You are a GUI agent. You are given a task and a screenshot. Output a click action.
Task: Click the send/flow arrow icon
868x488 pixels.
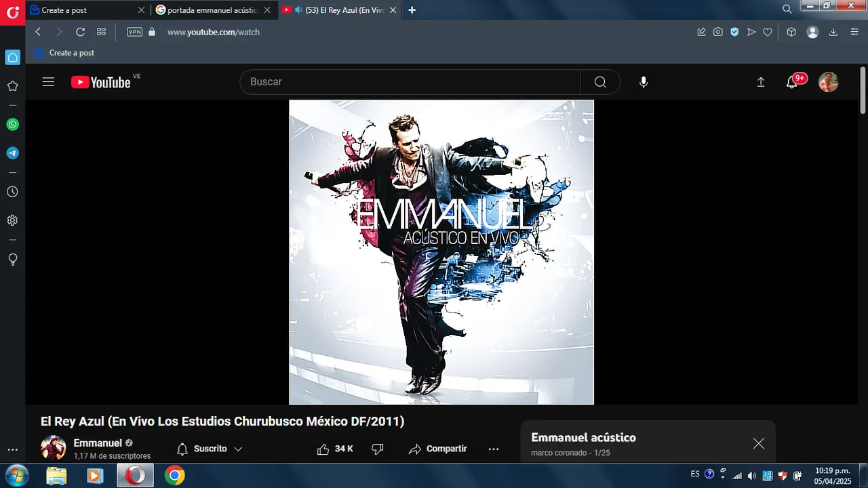(x=751, y=32)
